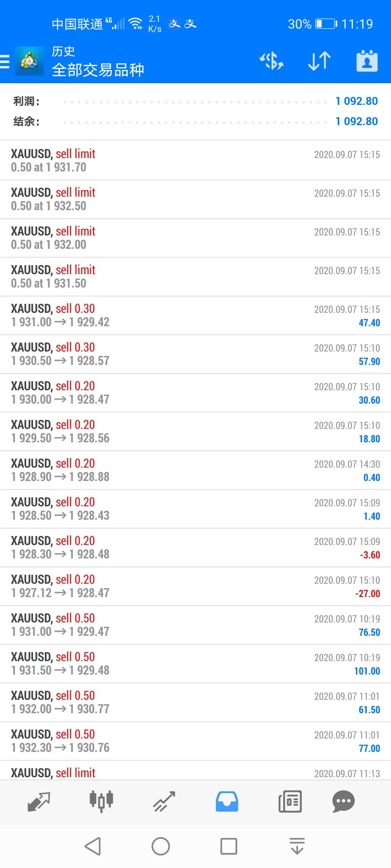
Task: Open the hamburger side menu
Action: click(x=5, y=61)
